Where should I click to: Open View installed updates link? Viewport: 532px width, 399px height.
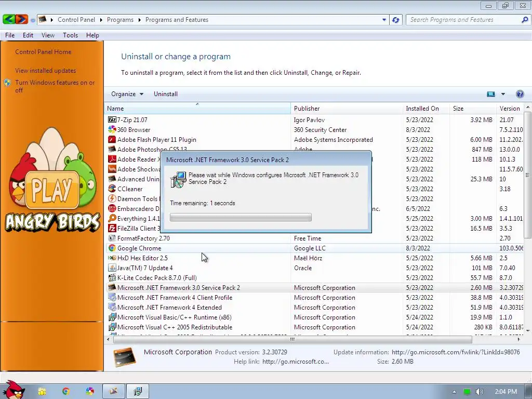tap(46, 71)
